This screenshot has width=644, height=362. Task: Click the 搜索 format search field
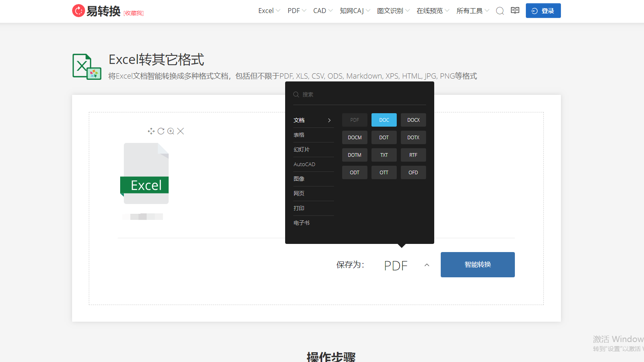pyautogui.click(x=360, y=94)
